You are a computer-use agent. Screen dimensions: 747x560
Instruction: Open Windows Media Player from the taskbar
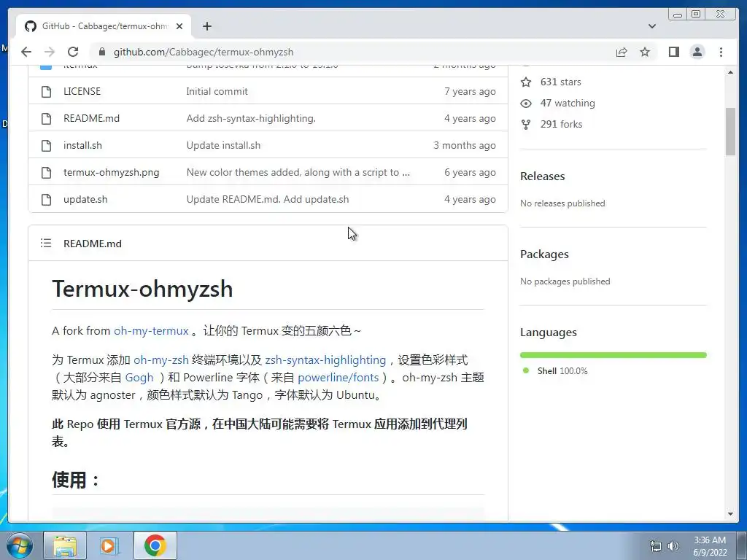pyautogui.click(x=109, y=545)
